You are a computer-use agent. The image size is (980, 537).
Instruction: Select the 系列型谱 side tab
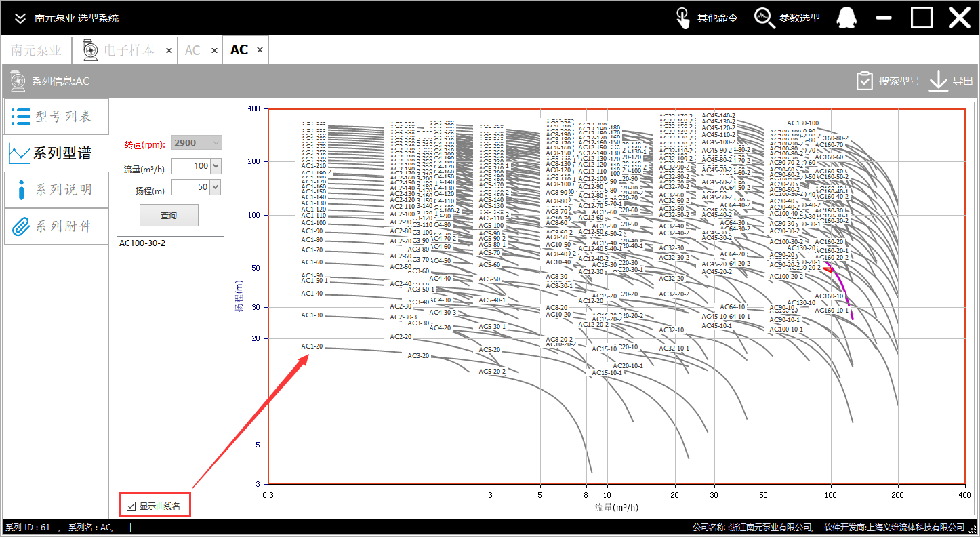tap(56, 153)
